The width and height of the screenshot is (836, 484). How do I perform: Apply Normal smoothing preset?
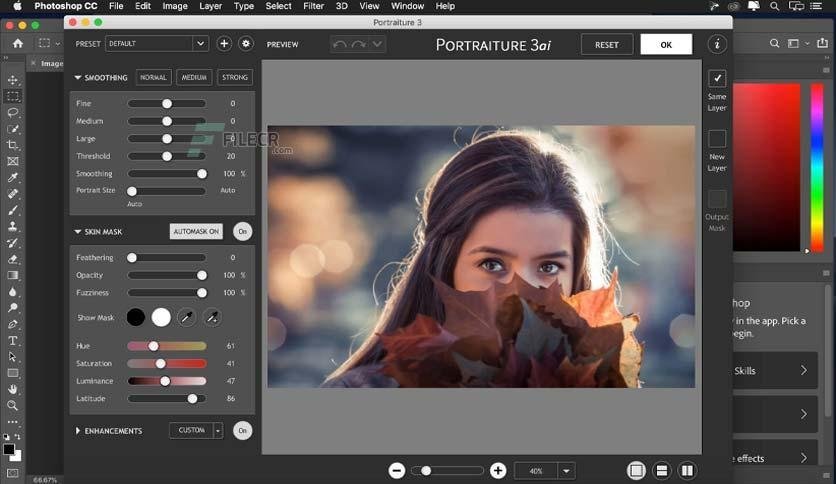coord(154,77)
